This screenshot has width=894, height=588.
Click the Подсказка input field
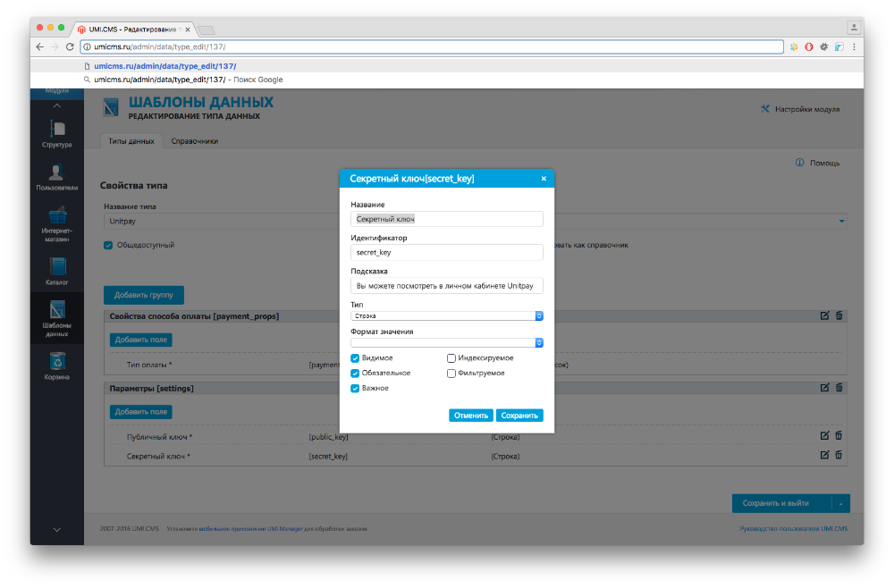pos(447,286)
